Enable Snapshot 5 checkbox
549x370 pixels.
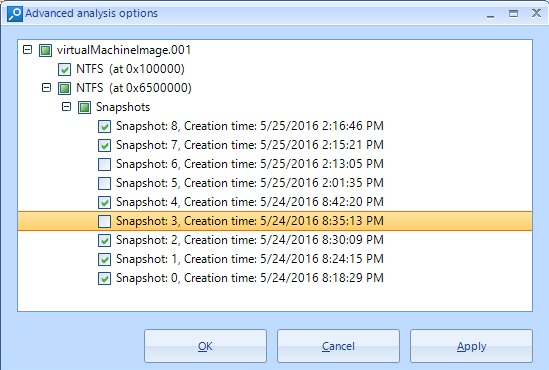coord(104,183)
